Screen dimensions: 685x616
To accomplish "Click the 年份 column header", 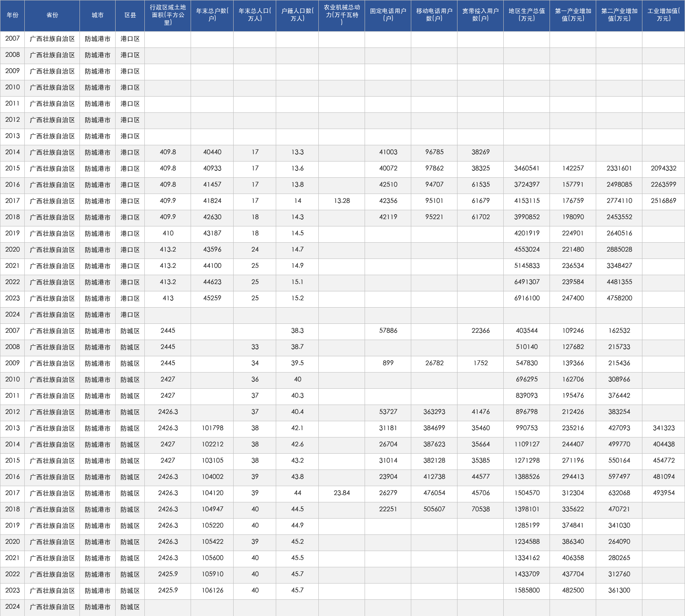I will 13,15.
